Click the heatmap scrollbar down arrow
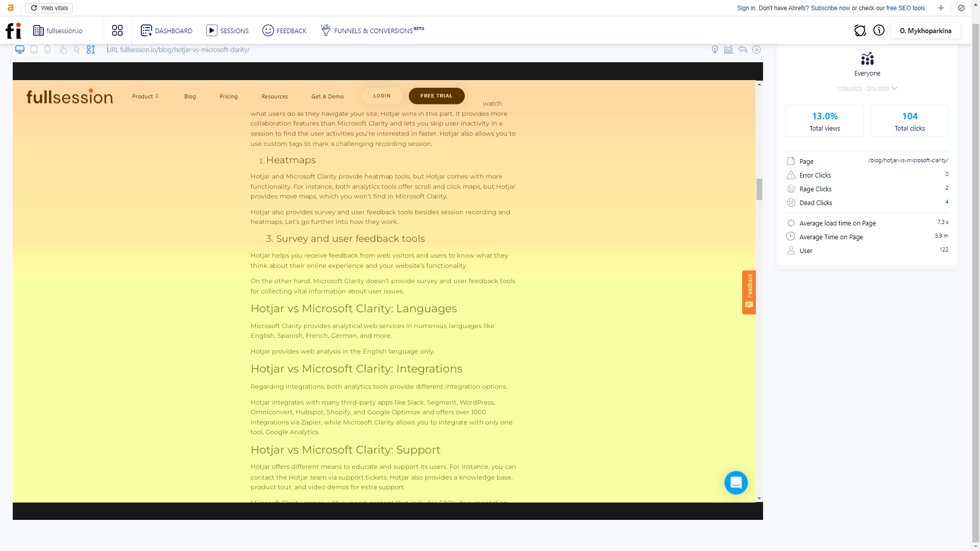The width and height of the screenshot is (980, 551). 759,498
